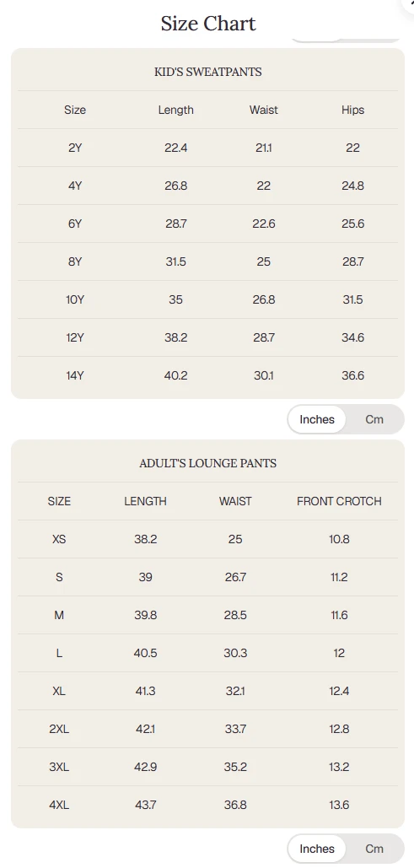This screenshot has width=414, height=868.
Task: Choose the XS size row label
Action: [59, 539]
